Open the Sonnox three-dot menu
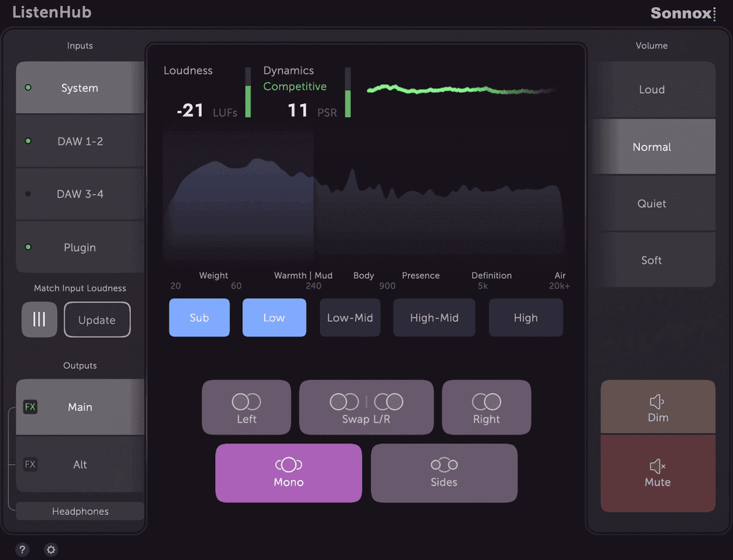Image resolution: width=733 pixels, height=560 pixels. coord(714,14)
